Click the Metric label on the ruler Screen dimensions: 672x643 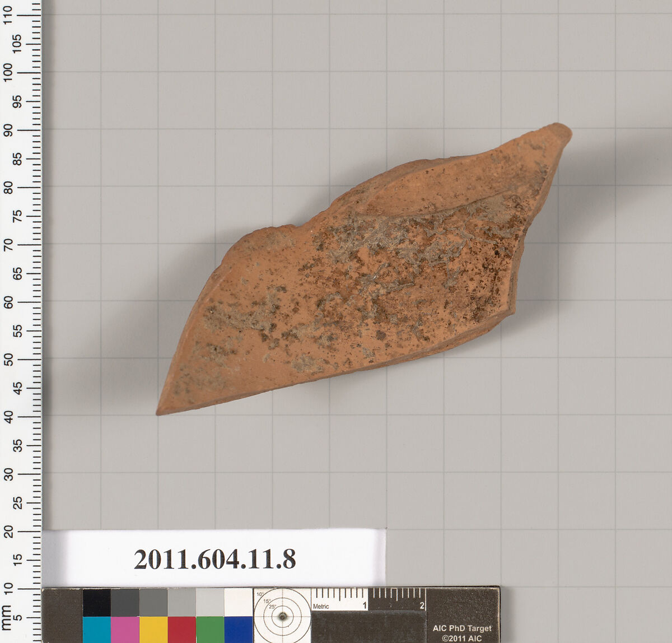[x=321, y=606]
